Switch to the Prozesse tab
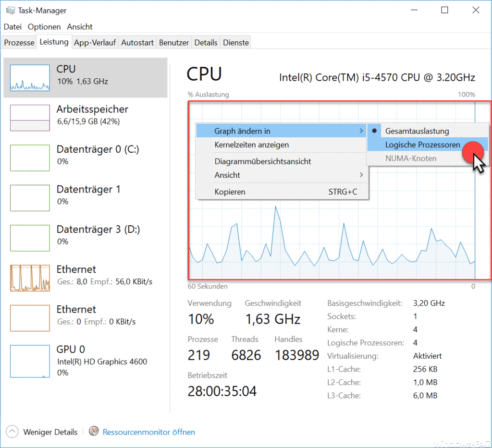Image resolution: width=492 pixels, height=448 pixels. click(19, 42)
